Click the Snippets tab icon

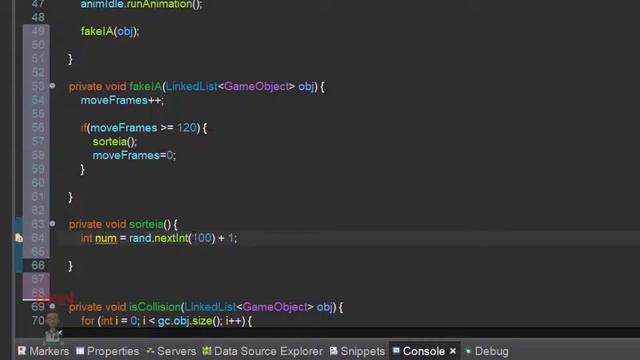pos(333,351)
